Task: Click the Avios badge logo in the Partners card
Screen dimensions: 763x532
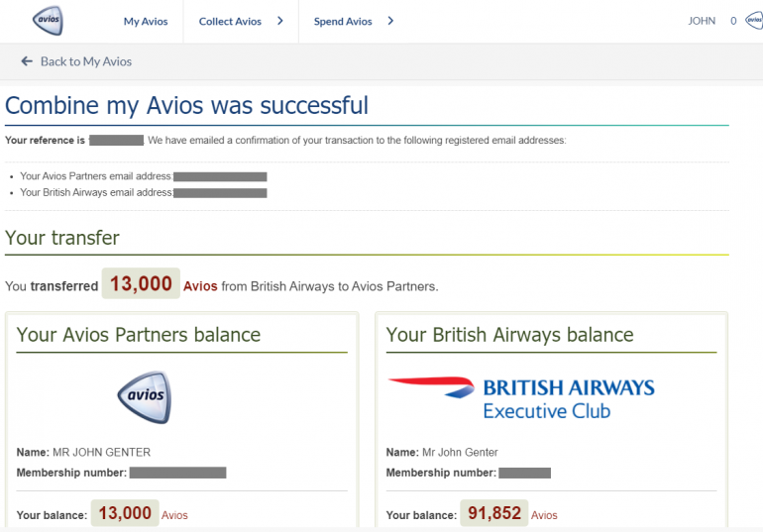Action: coord(144,397)
